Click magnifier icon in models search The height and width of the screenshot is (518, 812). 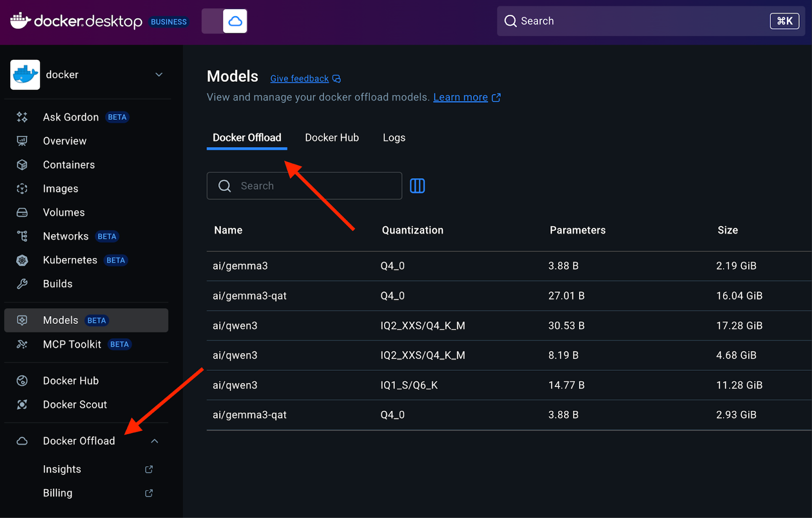(x=224, y=186)
